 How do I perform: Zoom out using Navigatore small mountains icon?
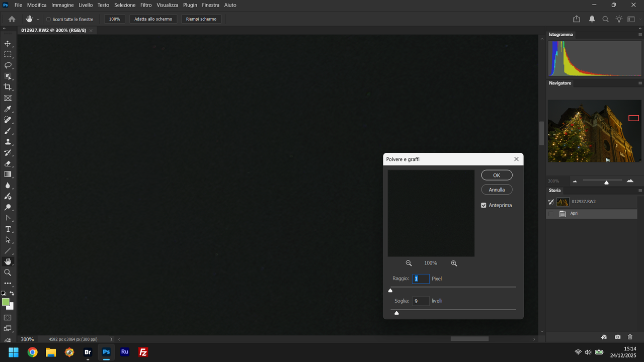[575, 181]
